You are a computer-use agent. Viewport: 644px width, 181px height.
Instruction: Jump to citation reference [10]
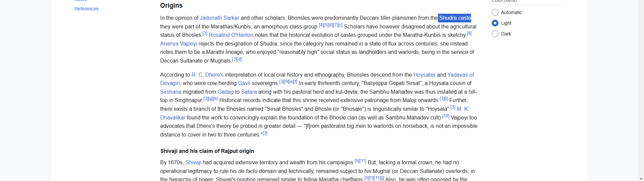tap(445, 116)
